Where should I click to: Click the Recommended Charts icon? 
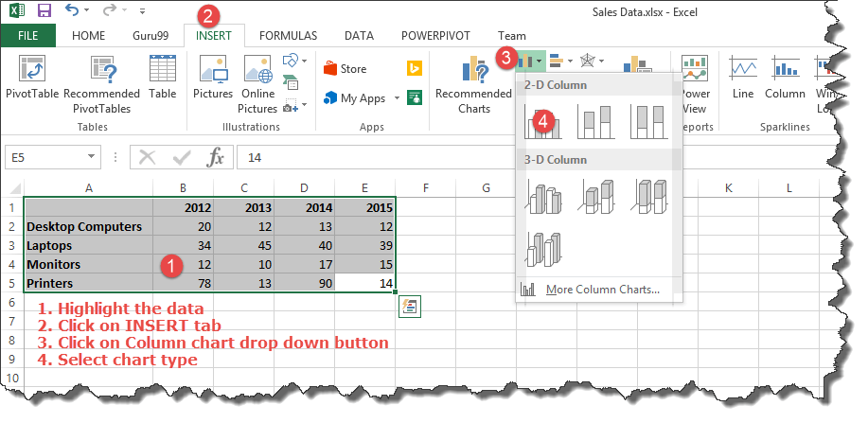pyautogui.click(x=472, y=80)
